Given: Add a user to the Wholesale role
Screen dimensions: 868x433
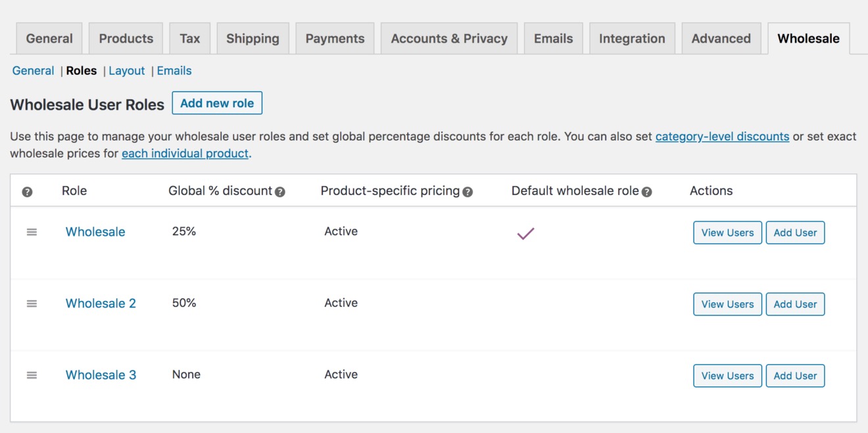Looking at the screenshot, I should click(795, 233).
